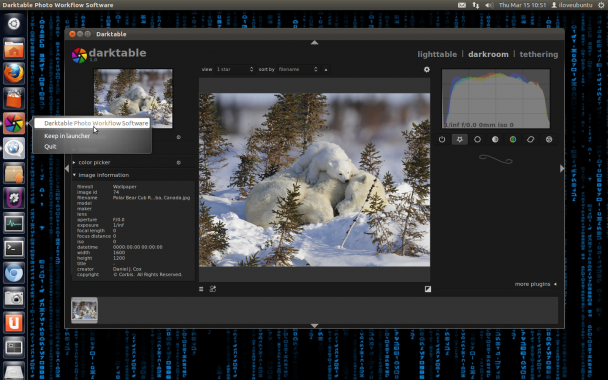Click the histogram display
Screen dimensions: 608x380
[496, 99]
